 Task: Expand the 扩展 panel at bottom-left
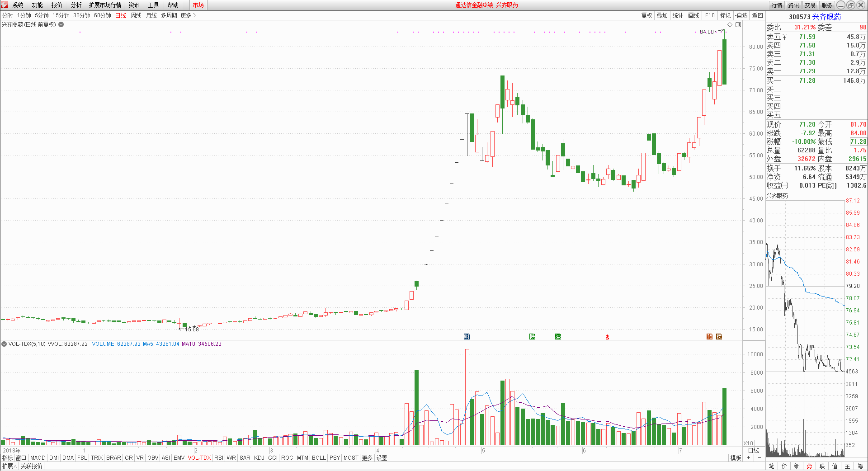tap(9, 466)
